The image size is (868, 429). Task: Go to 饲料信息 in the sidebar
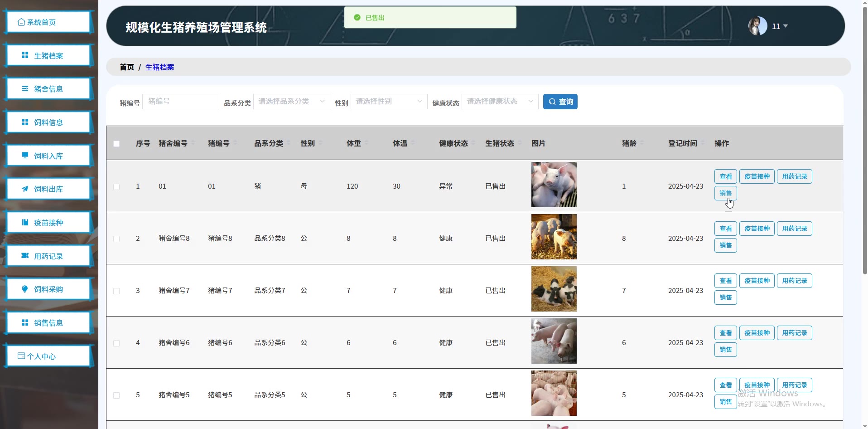coord(48,122)
